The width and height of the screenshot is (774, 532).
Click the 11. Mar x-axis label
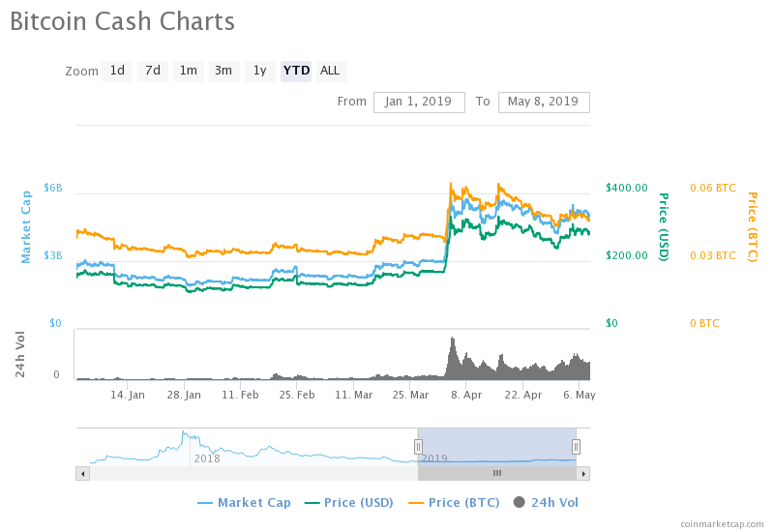click(354, 395)
